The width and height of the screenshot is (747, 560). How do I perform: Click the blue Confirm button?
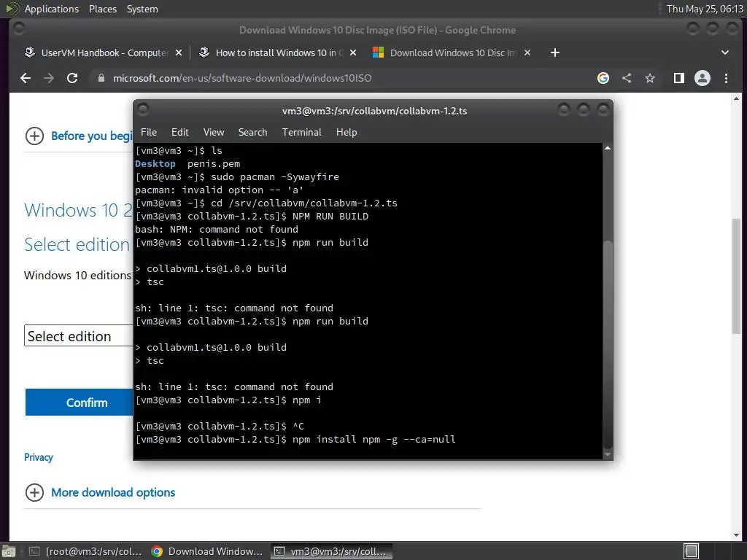point(79,402)
